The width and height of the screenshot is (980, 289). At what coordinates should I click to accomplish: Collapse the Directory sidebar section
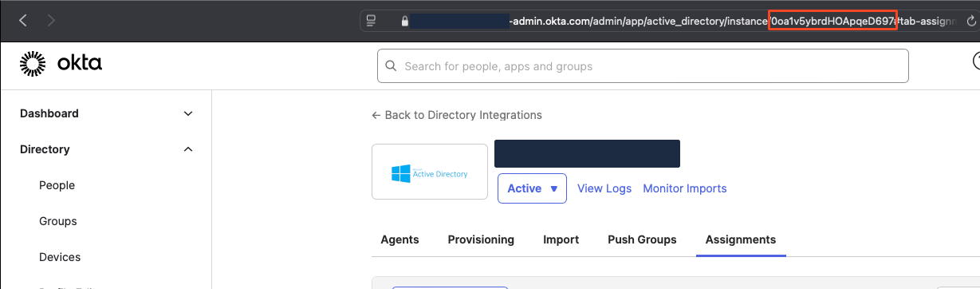pos(107,149)
